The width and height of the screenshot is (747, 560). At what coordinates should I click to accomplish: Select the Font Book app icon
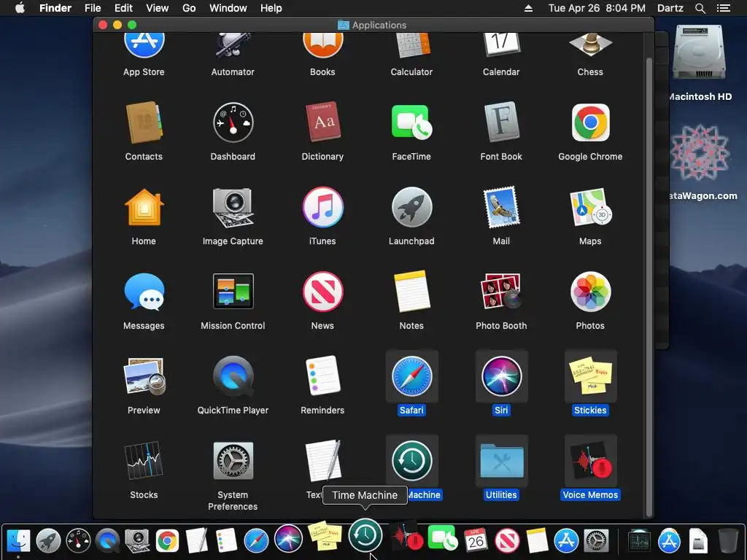501,122
